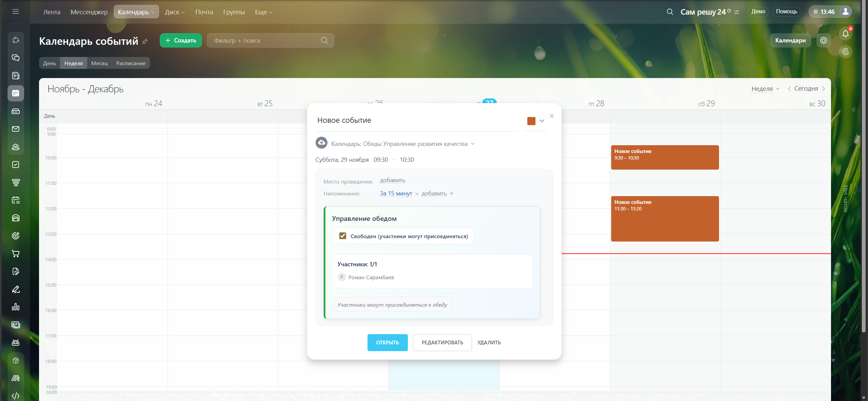Switch to the Месяц view tab
Image resolution: width=868 pixels, height=401 pixels.
pyautogui.click(x=99, y=63)
